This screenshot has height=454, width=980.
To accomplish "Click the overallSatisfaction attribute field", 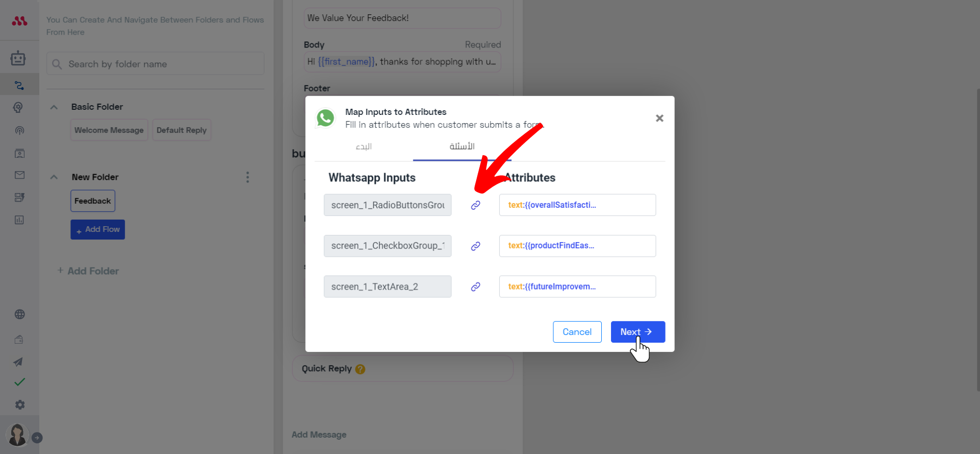I will tap(577, 205).
